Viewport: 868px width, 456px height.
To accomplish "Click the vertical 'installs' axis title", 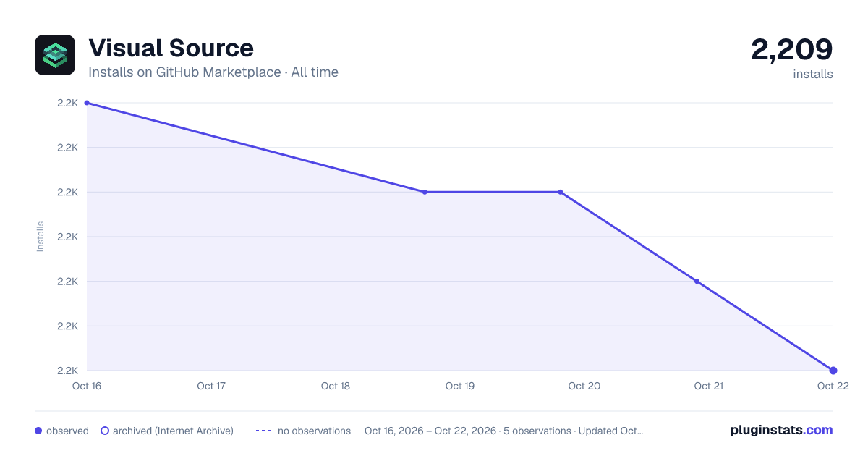I will 41,237.
